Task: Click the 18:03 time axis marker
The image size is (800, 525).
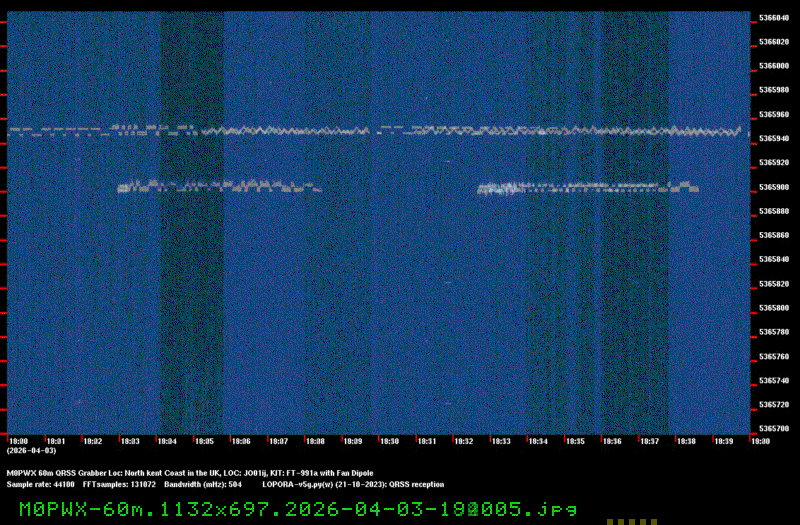Action: point(129,440)
